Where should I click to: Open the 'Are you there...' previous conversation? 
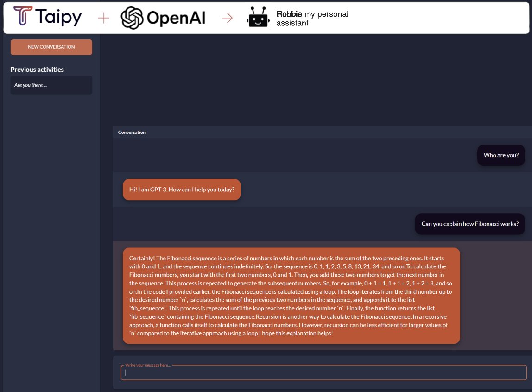(x=51, y=85)
